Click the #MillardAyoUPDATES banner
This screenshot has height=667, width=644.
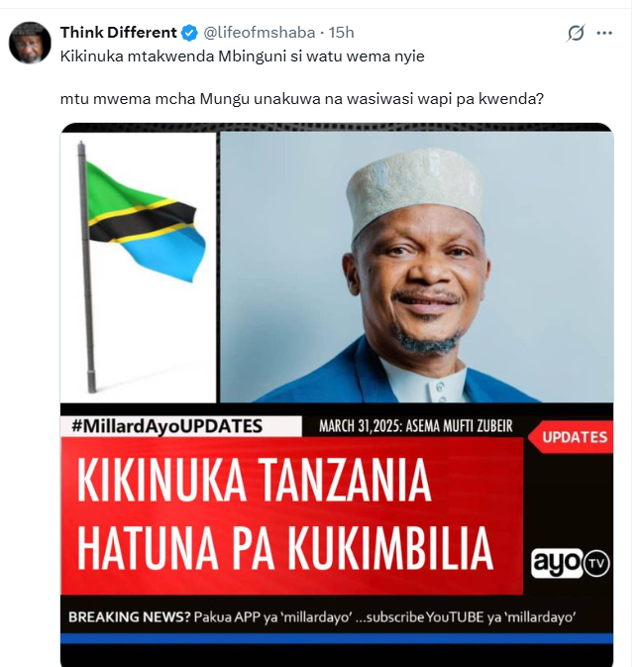pyautogui.click(x=180, y=426)
